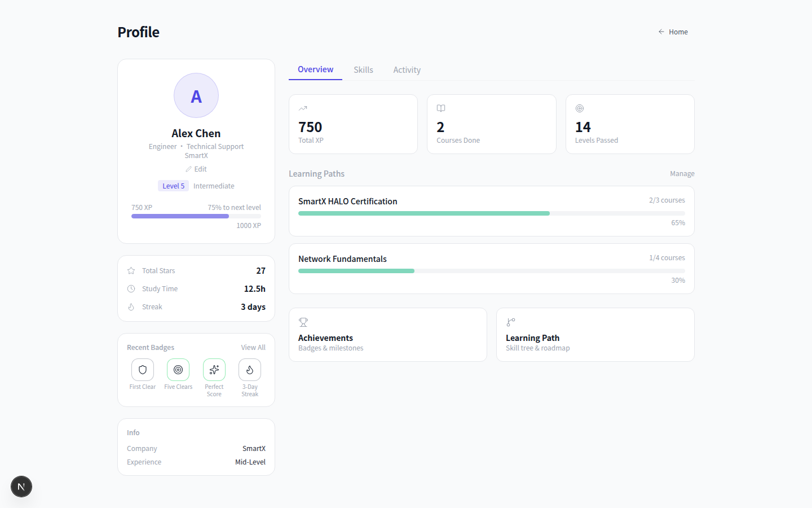Select the Perfect Score sparkle badge
The image size is (812, 508).
pyautogui.click(x=214, y=370)
